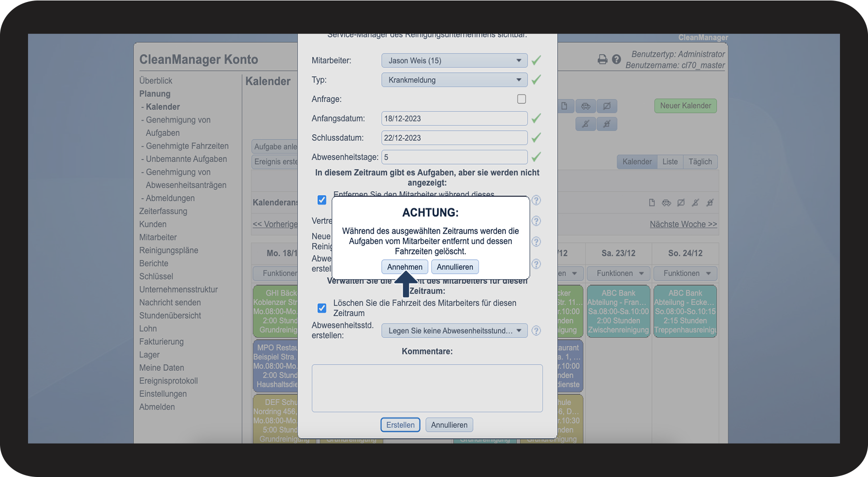
Task: Click the printer icon in the header
Action: [x=602, y=59]
